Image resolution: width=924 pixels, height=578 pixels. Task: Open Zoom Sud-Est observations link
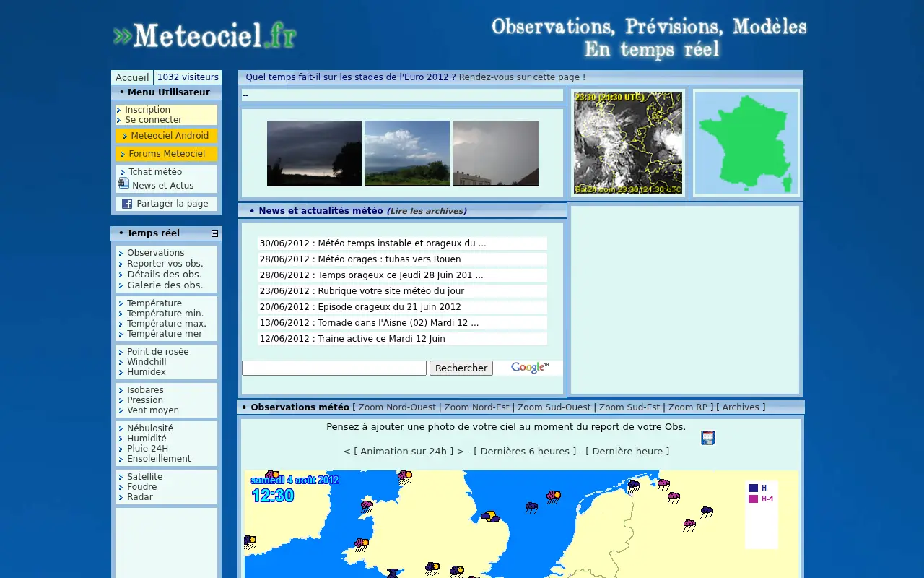(x=629, y=407)
